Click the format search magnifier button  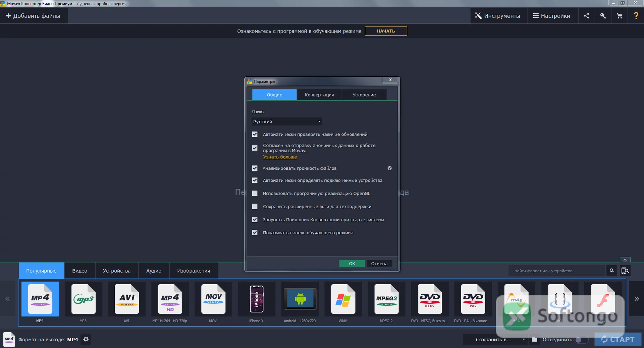pyautogui.click(x=611, y=271)
